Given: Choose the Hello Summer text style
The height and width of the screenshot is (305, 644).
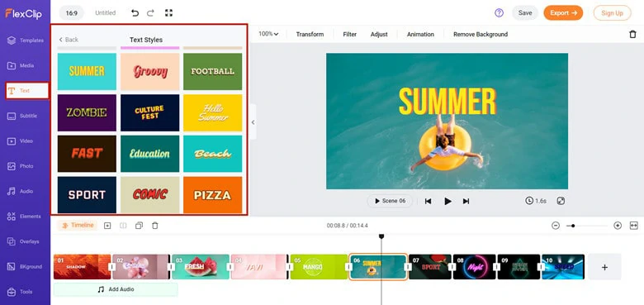Looking at the screenshot, I should click(x=213, y=112).
